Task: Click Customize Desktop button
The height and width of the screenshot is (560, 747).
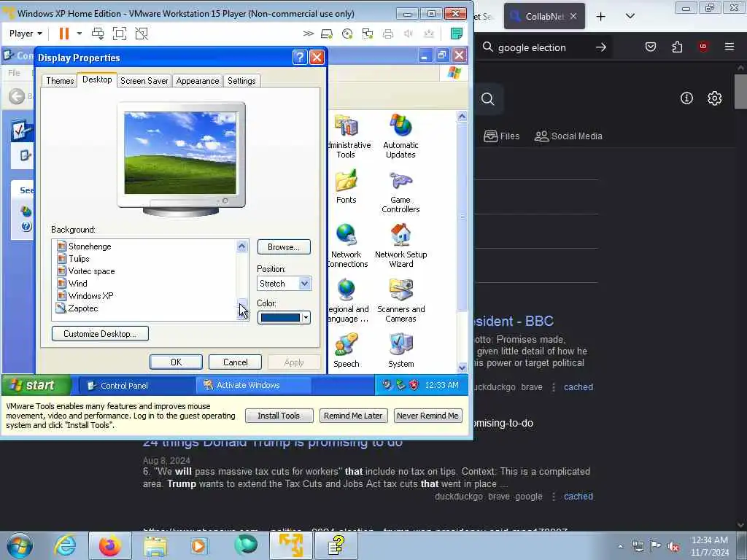Action: tap(100, 334)
